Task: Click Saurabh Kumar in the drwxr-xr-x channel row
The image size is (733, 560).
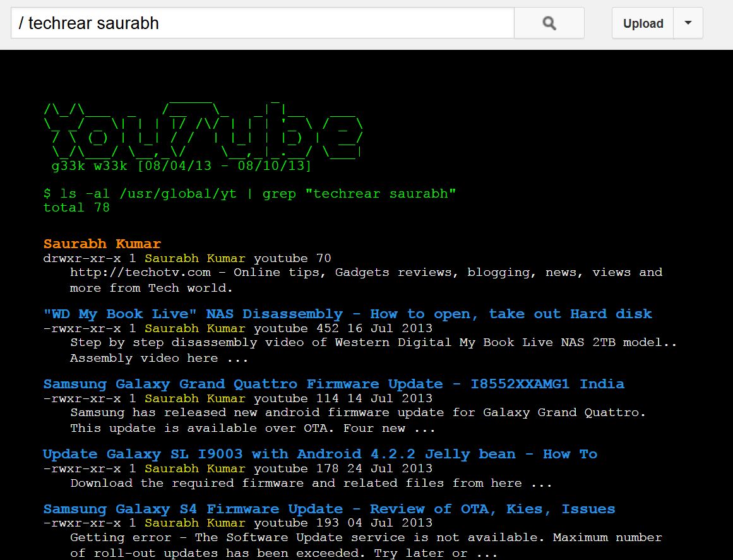Action: pos(195,258)
